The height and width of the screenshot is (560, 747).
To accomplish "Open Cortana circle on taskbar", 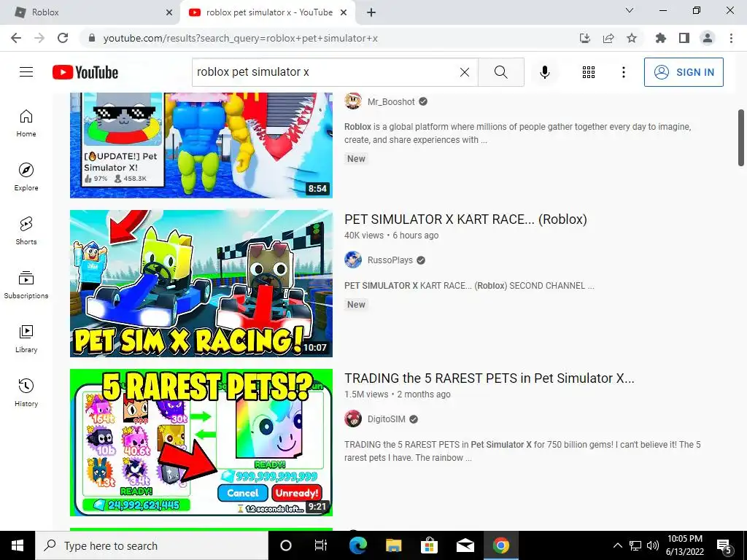I will click(286, 545).
